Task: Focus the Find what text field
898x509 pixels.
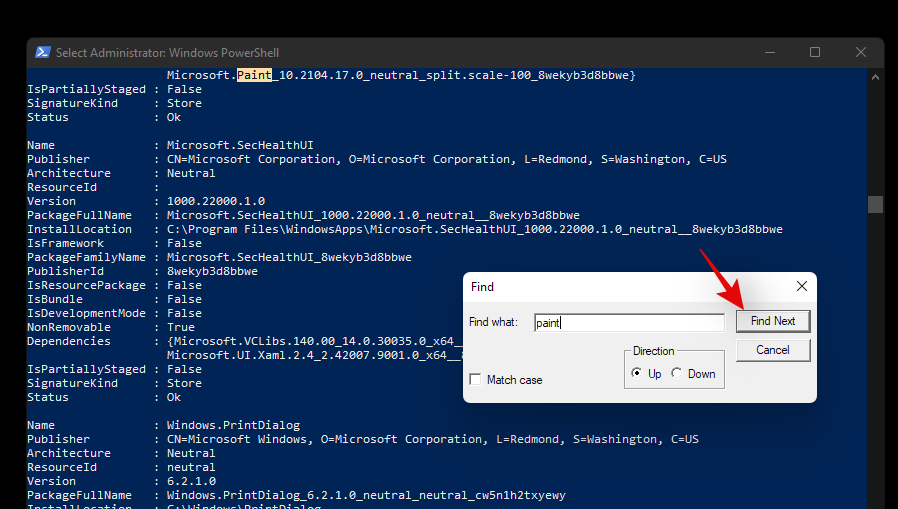Action: [628, 322]
